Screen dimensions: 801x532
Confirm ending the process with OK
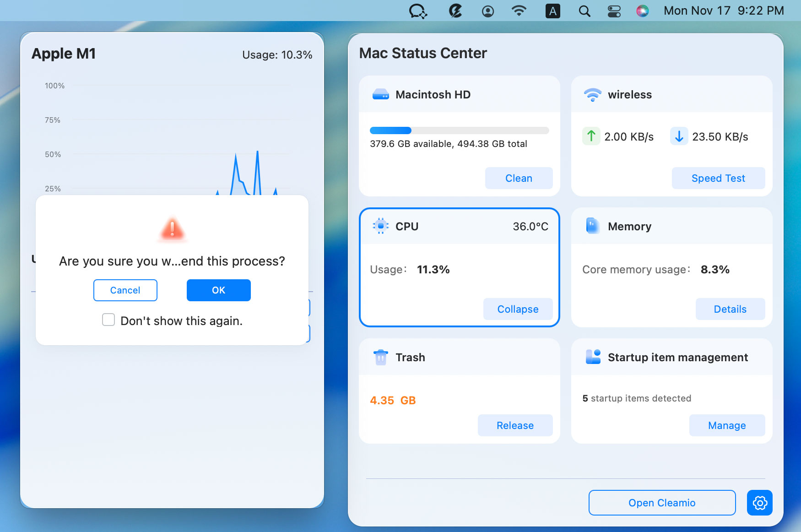(x=218, y=290)
